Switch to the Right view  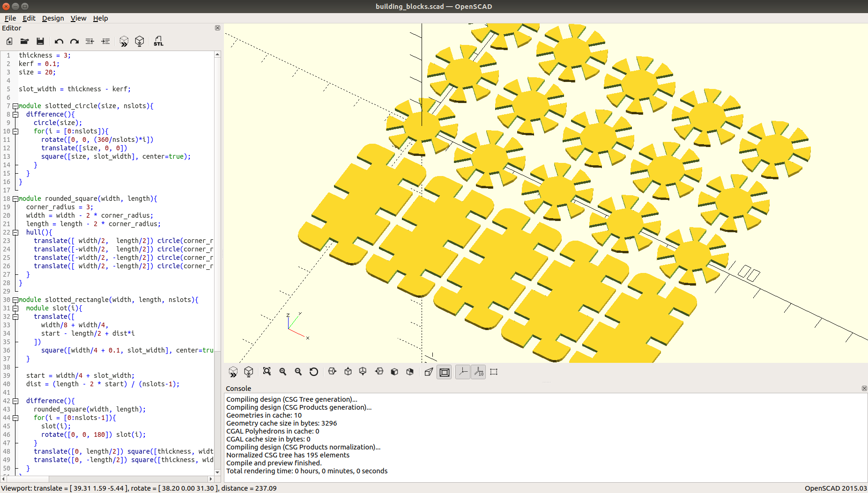(x=332, y=372)
